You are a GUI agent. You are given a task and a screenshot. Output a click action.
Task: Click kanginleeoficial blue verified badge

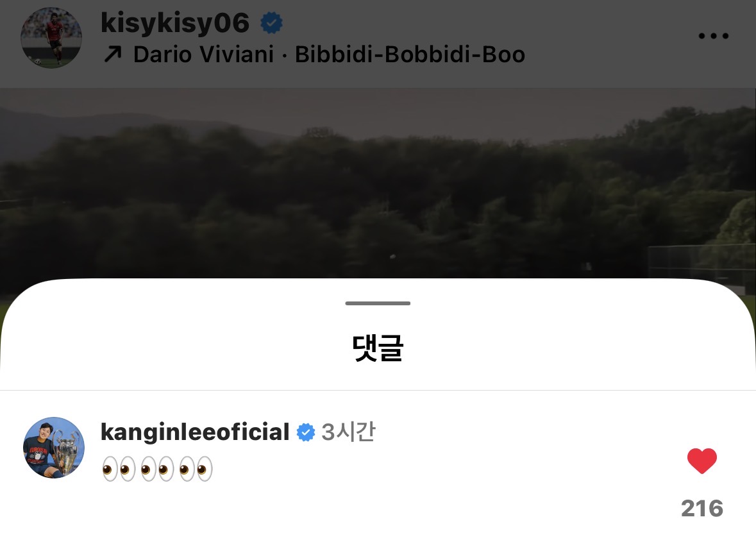[x=306, y=432]
